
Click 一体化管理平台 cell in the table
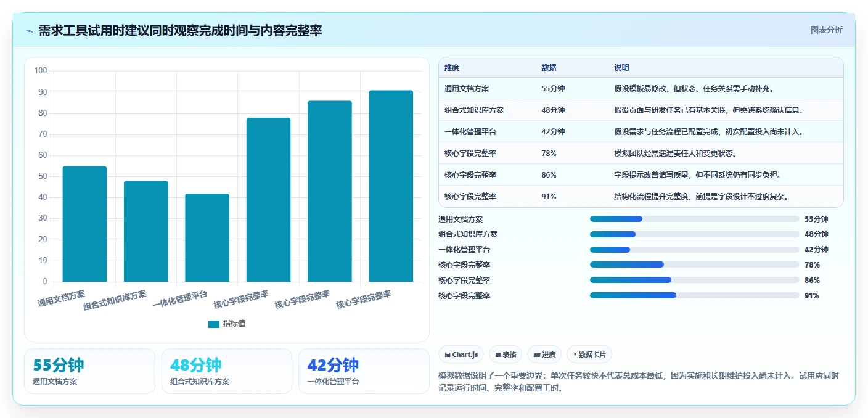point(470,132)
